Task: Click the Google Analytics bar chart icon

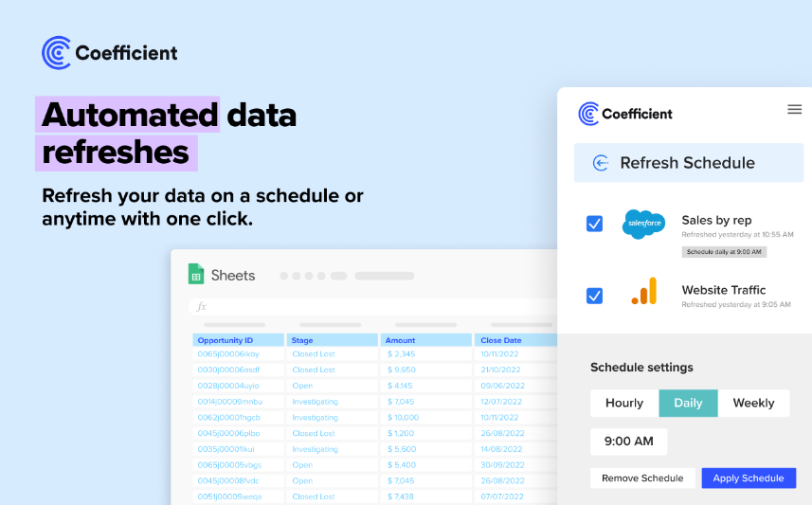Action: tap(644, 291)
